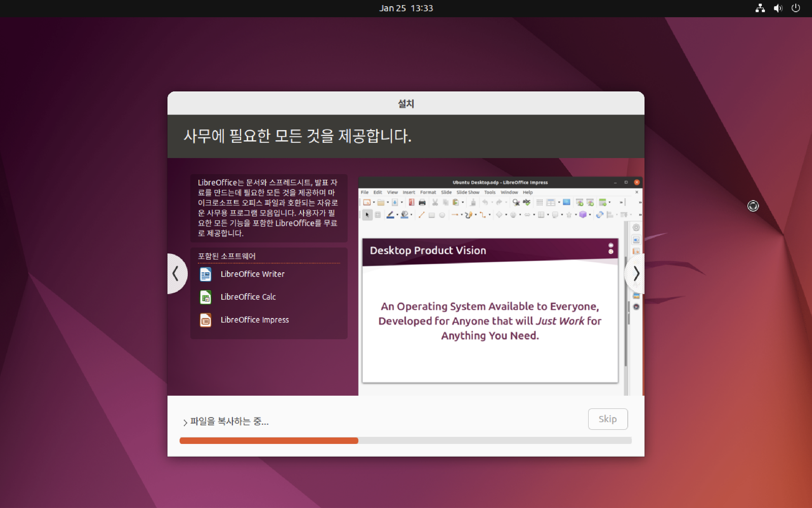Click Export as PDF icon in Impress preview
This screenshot has height=508, width=812.
pos(412,202)
